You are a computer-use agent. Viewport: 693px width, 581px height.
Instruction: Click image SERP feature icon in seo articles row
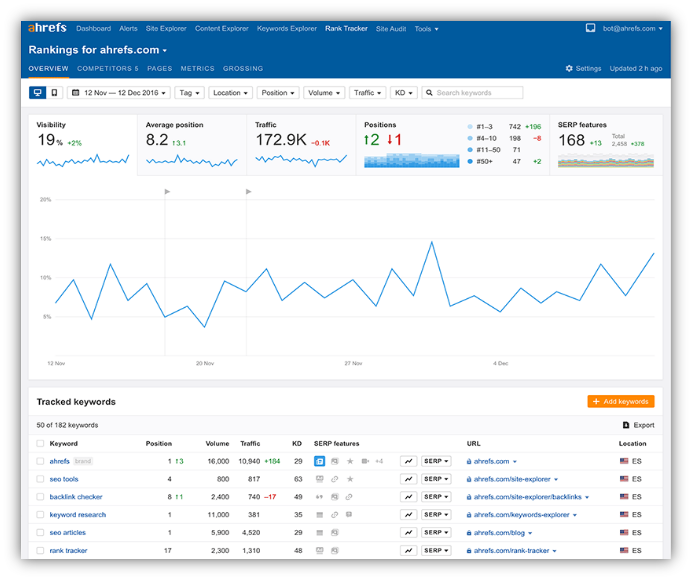point(335,533)
